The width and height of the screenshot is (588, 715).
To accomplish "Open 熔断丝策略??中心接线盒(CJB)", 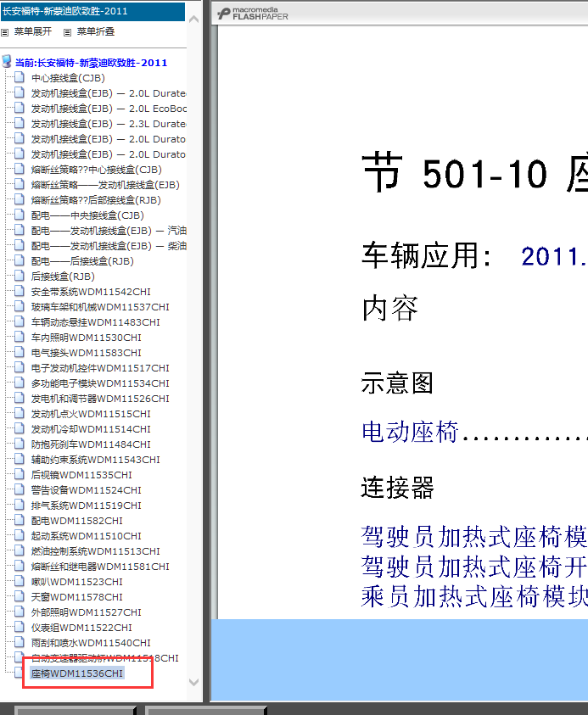I will [x=96, y=170].
